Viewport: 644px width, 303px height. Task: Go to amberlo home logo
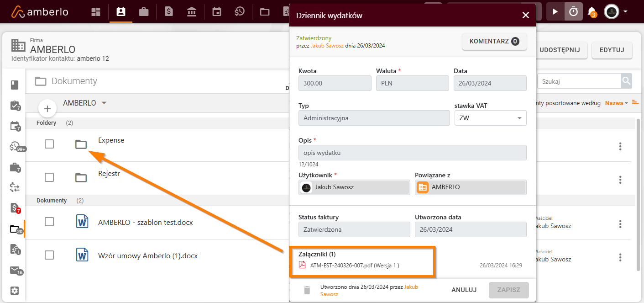tap(40, 12)
